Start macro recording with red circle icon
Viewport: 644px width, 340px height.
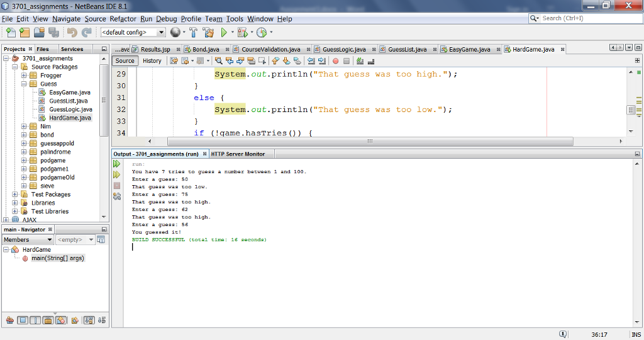tap(336, 61)
